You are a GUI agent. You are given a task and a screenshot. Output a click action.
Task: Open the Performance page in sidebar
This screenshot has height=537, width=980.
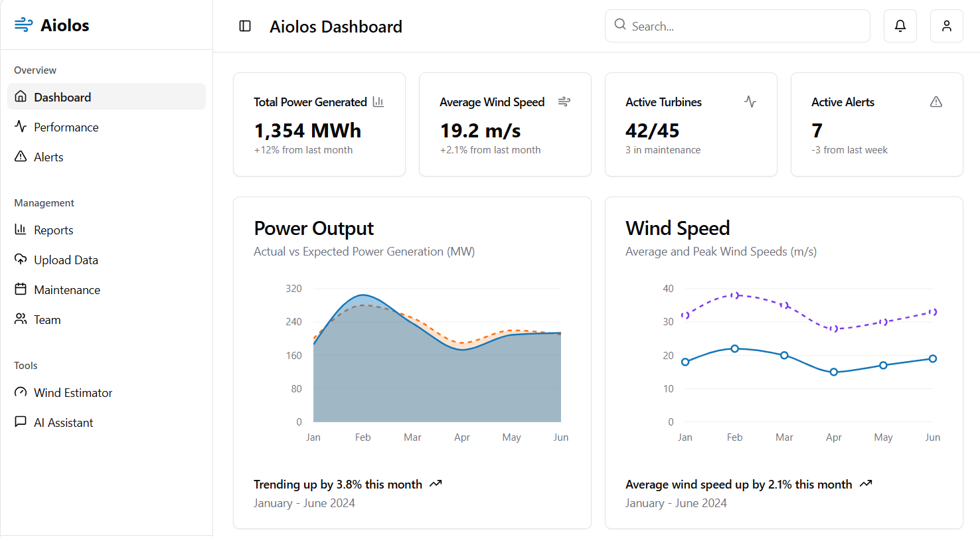tap(66, 127)
